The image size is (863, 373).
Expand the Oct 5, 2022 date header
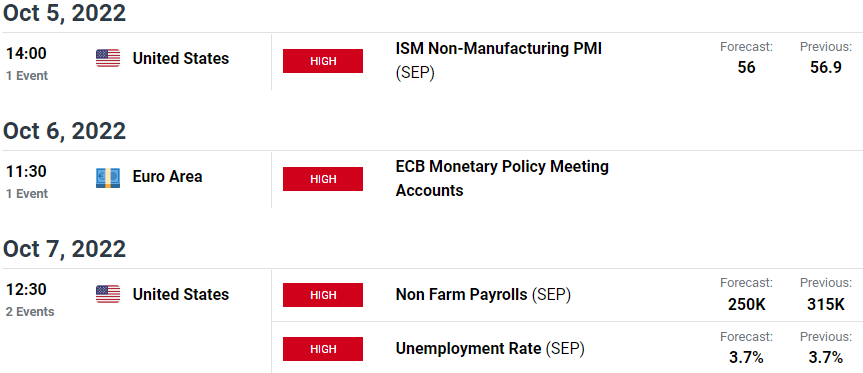click(x=64, y=14)
